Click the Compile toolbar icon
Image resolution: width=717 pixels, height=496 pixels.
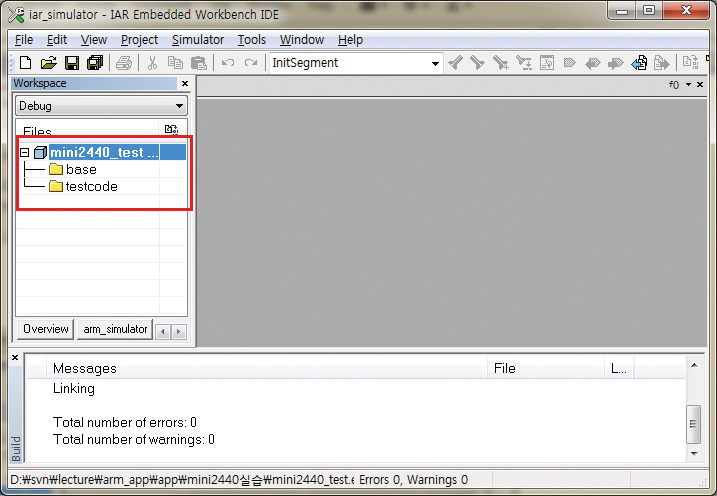click(690, 63)
